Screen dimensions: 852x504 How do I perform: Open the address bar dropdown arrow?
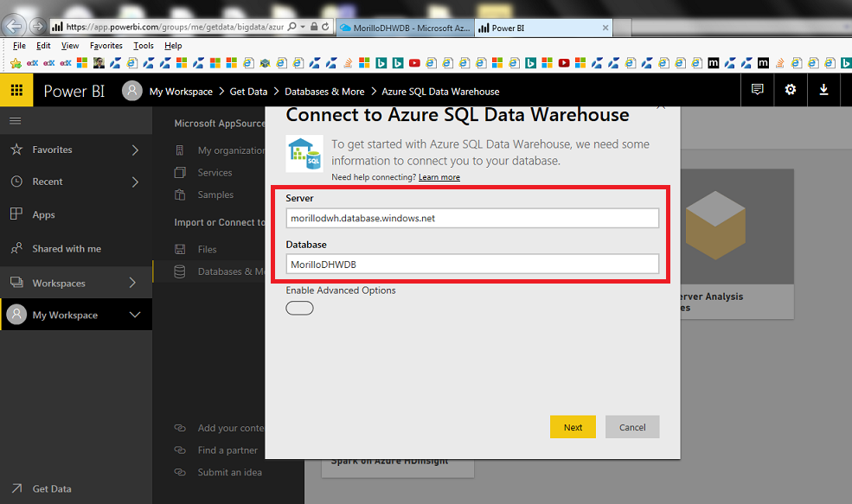[304, 26]
